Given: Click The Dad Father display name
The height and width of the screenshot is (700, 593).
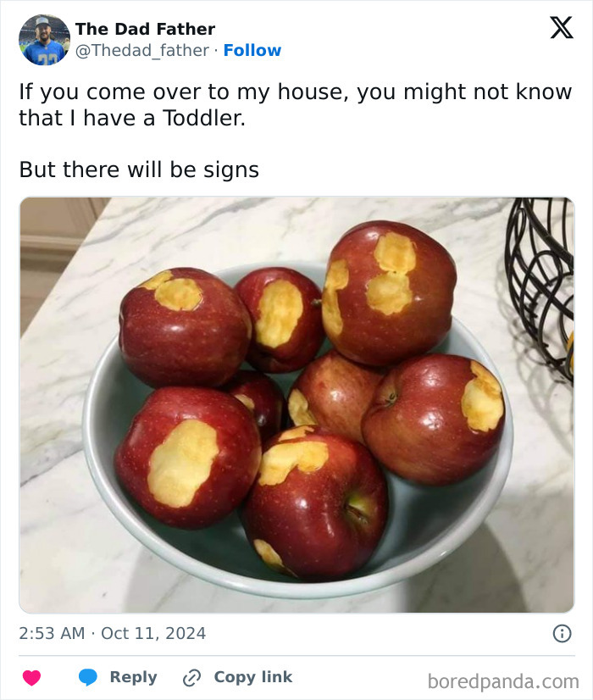Looking at the screenshot, I should (x=146, y=29).
